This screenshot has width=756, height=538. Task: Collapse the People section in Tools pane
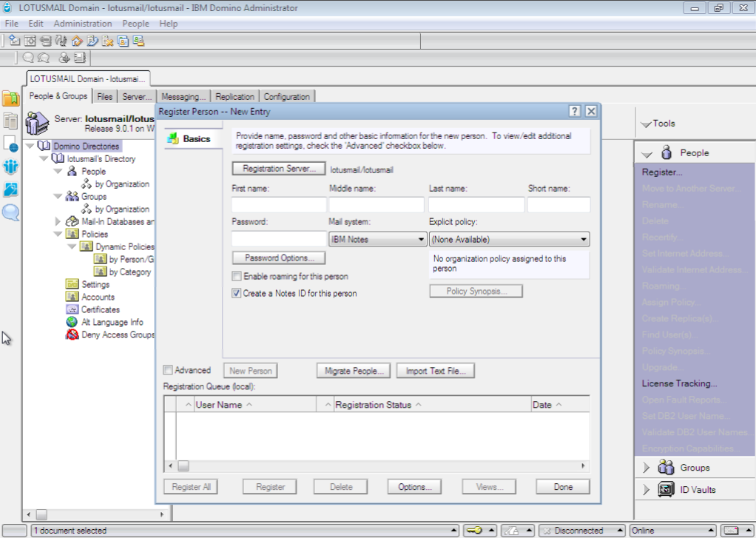(647, 154)
